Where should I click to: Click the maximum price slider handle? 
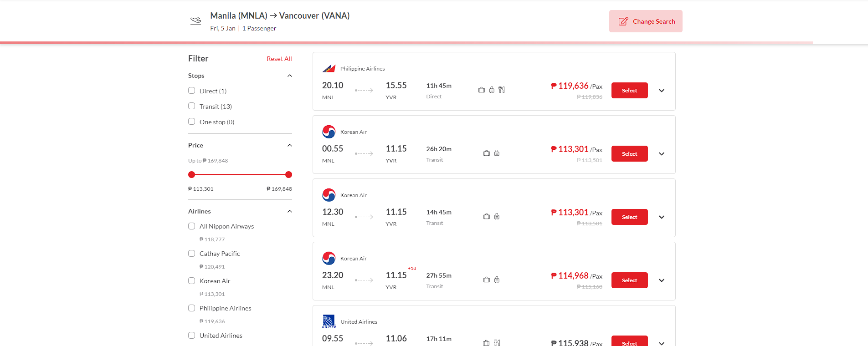click(288, 174)
